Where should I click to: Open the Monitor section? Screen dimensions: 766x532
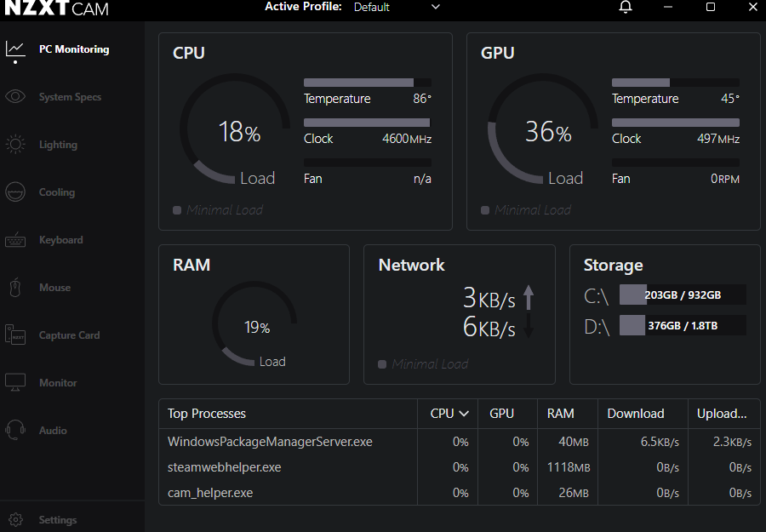58,383
